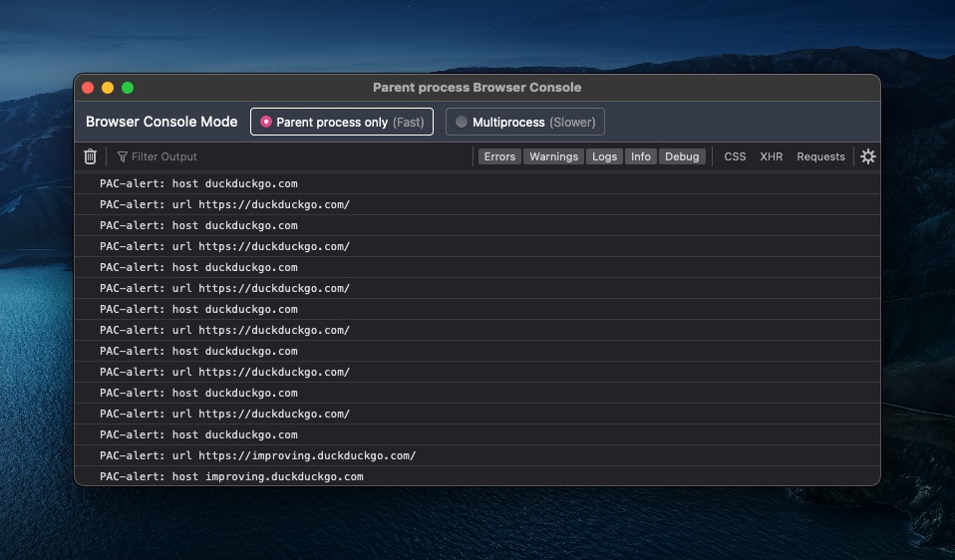Click the Parent process Browser Console title bar
The width and height of the screenshot is (955, 560).
point(477,88)
